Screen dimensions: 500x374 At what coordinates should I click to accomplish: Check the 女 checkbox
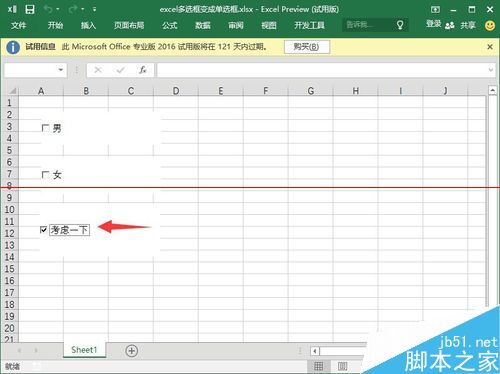tap(45, 175)
